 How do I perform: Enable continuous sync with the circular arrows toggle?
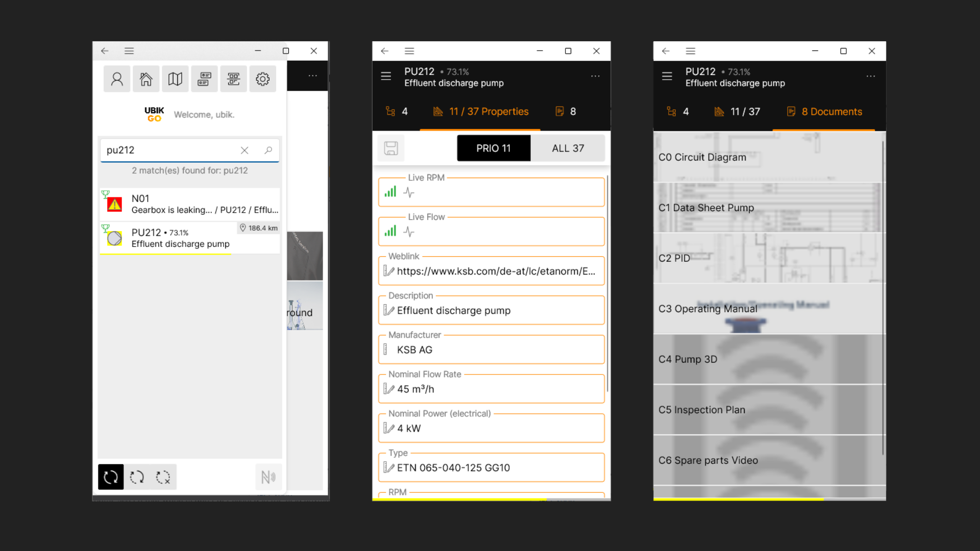pos(111,477)
